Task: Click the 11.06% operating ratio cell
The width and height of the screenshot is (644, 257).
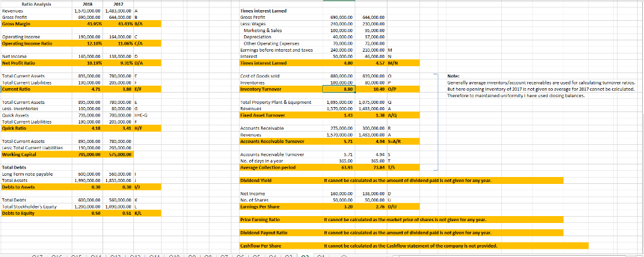Action: pos(117,43)
